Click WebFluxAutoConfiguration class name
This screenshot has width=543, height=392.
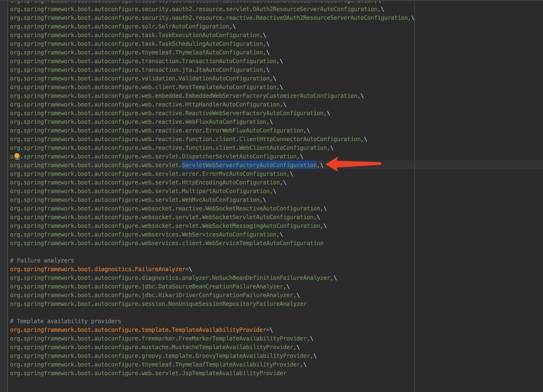click(226, 122)
